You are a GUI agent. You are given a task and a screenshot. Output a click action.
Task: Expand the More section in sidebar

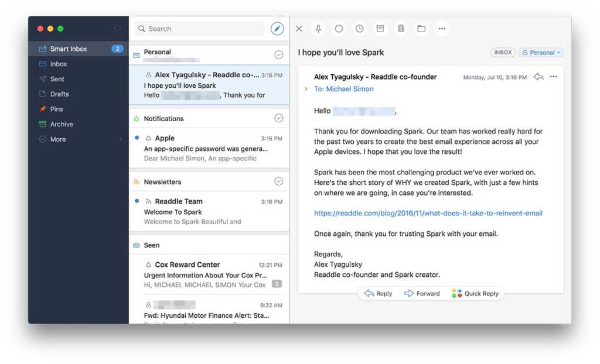click(x=79, y=139)
